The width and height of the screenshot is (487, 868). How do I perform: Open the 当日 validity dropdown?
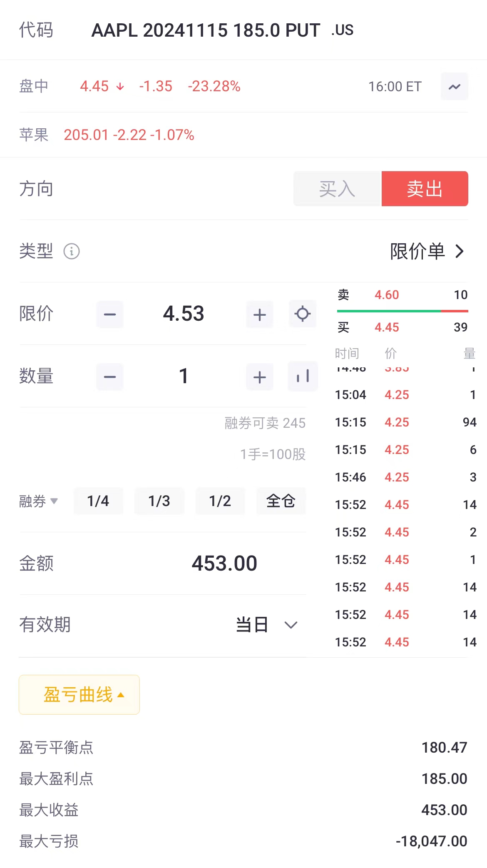click(x=267, y=625)
